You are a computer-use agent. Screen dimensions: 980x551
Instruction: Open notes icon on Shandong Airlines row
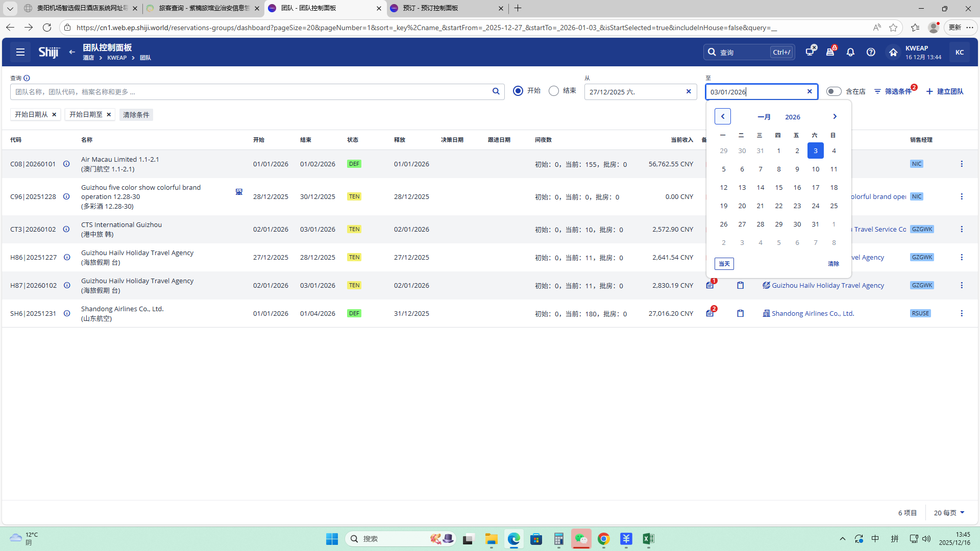pos(710,313)
